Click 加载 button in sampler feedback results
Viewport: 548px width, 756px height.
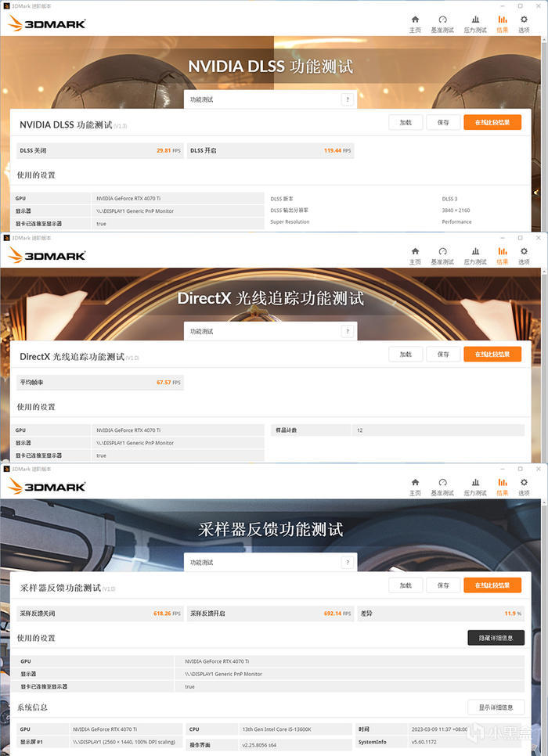point(406,585)
